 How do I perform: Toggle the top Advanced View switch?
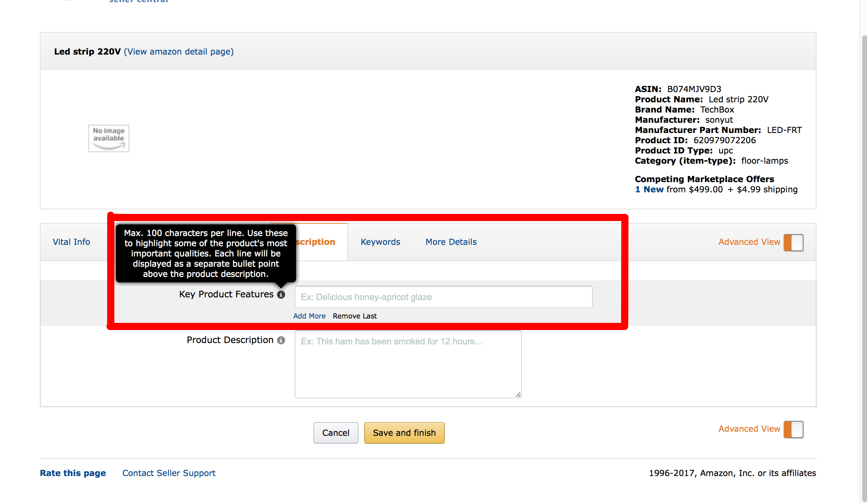point(793,242)
